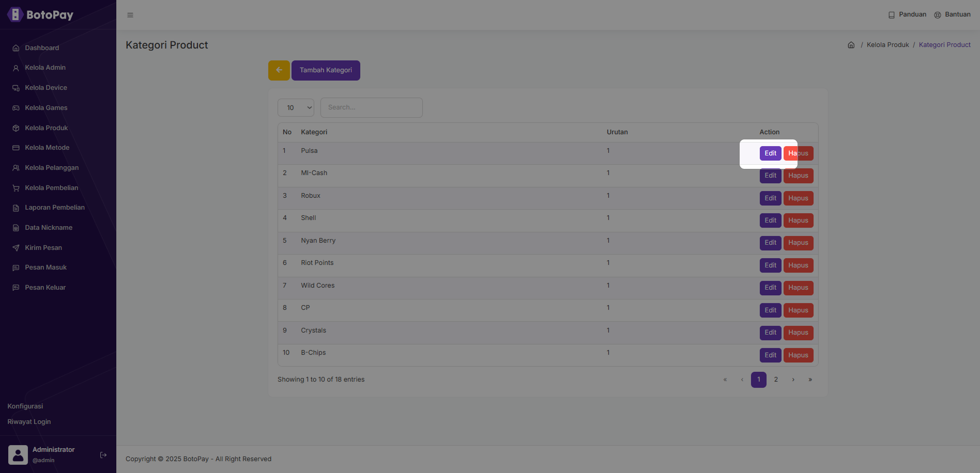Viewport: 980px width, 473px height.
Task: Click the Administrator avatar image
Action: click(18, 455)
